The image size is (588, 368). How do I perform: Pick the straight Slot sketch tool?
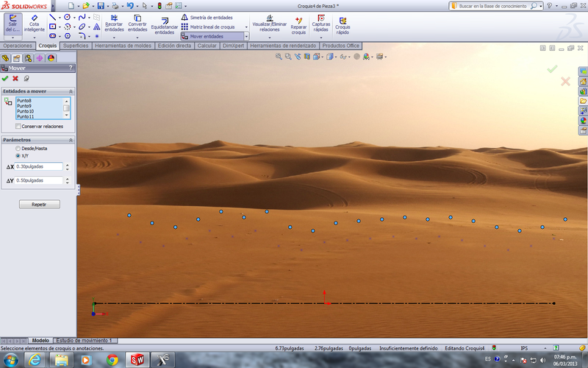coord(52,36)
